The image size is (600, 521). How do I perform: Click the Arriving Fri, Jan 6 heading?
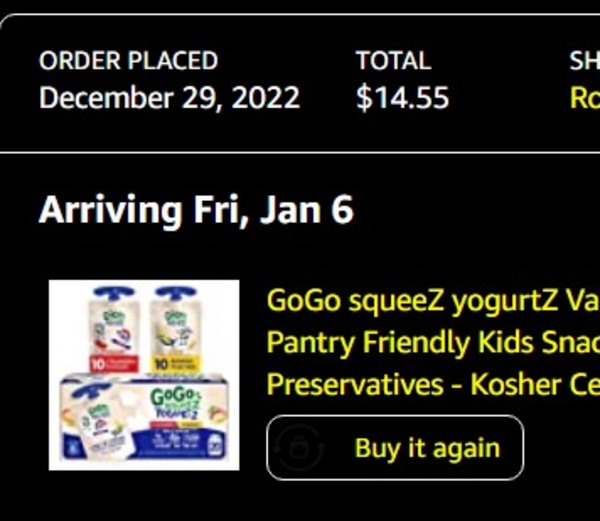(x=196, y=211)
